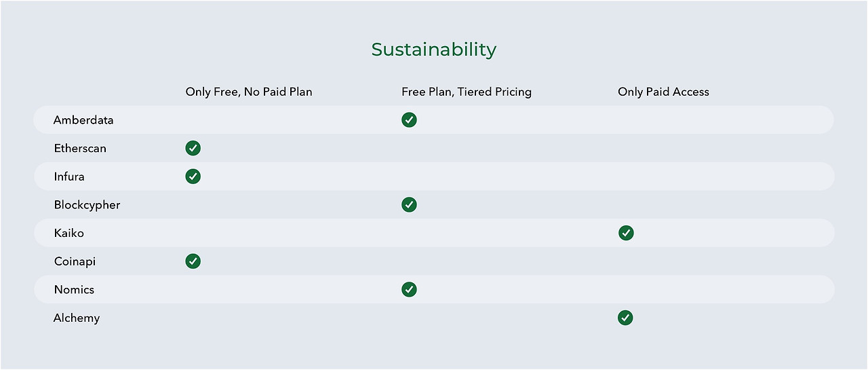
Task: Click the Coinapi provider name
Action: (75, 261)
